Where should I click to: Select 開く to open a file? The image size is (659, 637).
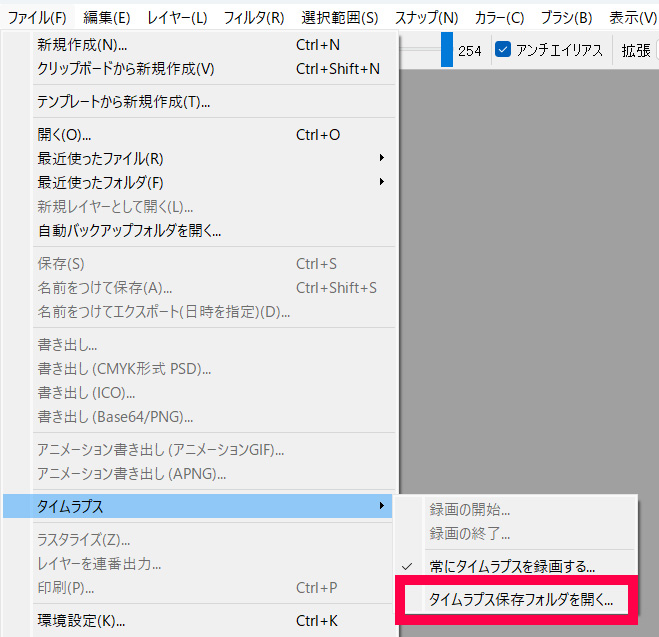point(65,134)
